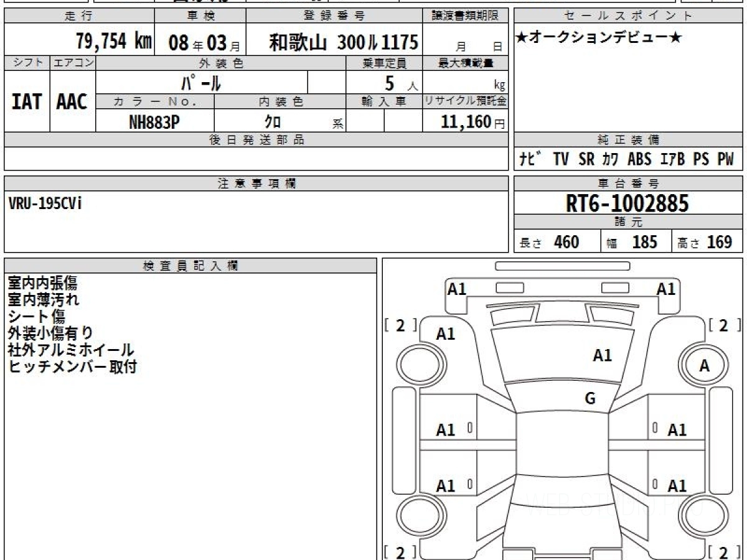
Task: Click the height value 高さ 169
Action: click(x=705, y=242)
